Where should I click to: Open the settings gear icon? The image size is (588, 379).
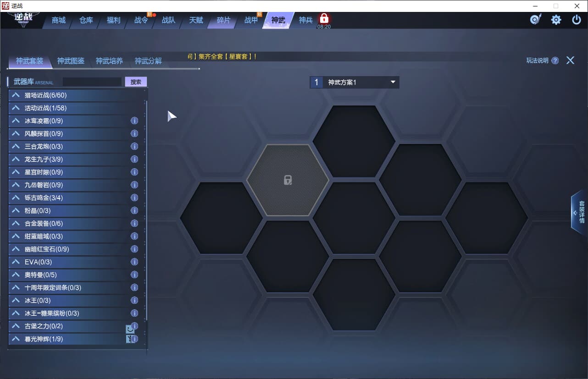click(x=556, y=20)
